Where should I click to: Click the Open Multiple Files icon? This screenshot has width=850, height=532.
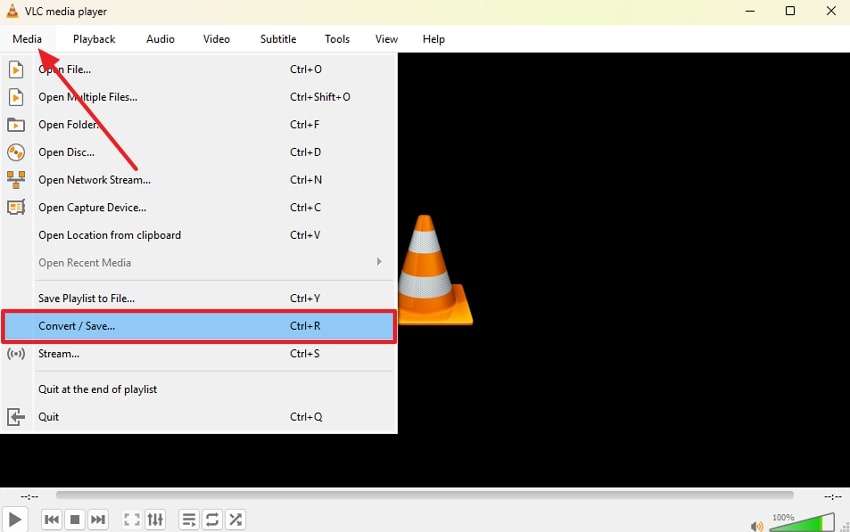(x=16, y=97)
